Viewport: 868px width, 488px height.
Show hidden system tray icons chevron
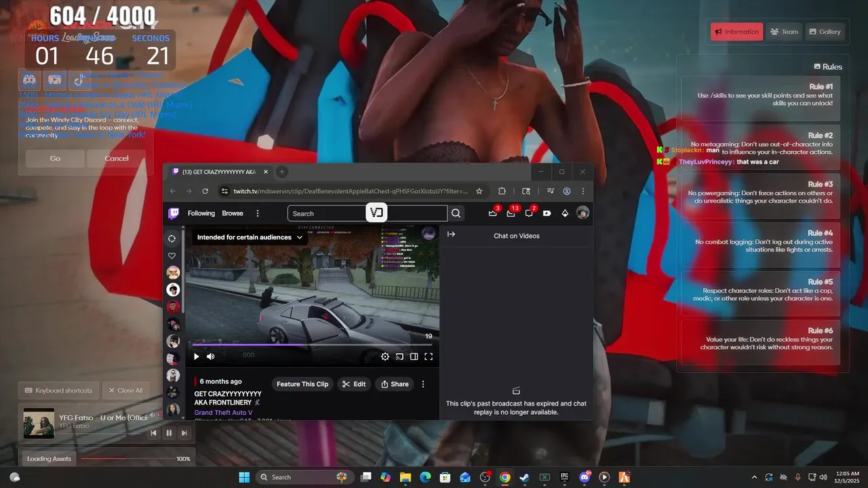(x=754, y=477)
